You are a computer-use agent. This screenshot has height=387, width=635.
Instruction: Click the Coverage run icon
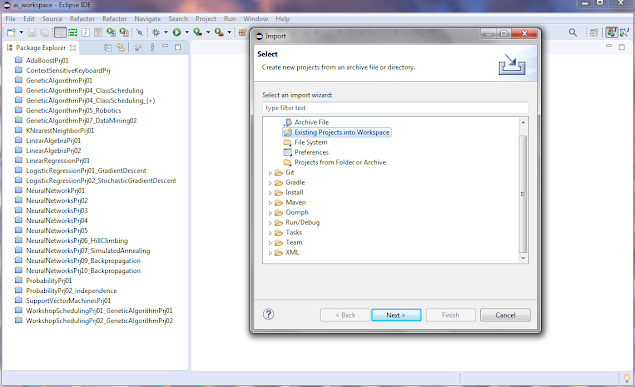pyautogui.click(x=198, y=32)
